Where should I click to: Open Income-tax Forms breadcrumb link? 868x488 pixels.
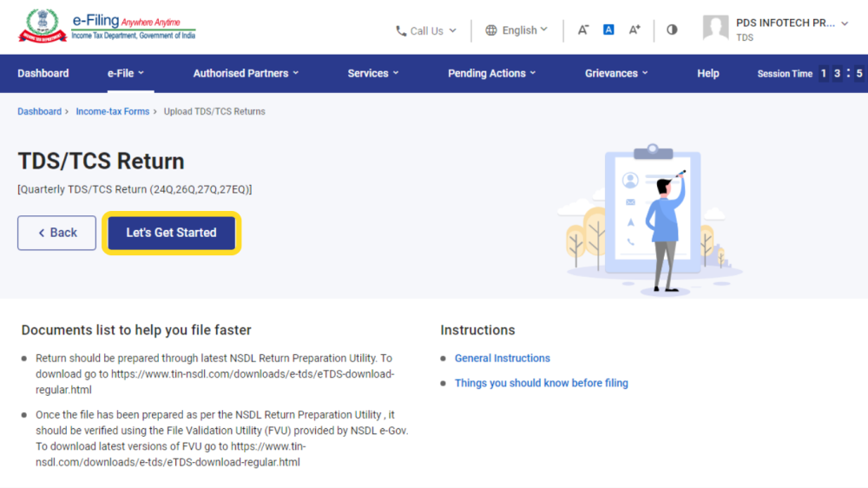pos(112,111)
